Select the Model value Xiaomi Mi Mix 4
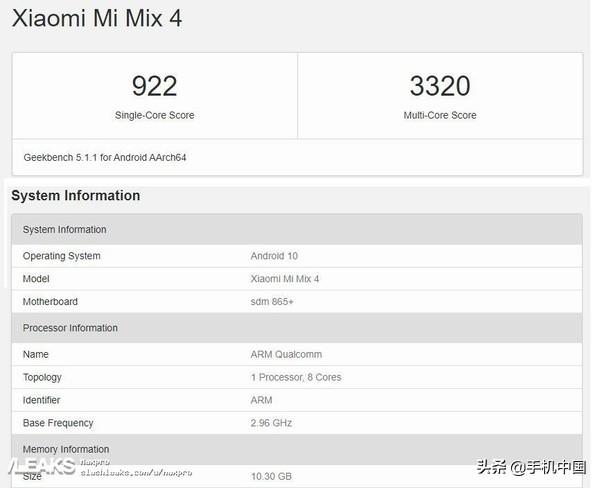 (285, 279)
